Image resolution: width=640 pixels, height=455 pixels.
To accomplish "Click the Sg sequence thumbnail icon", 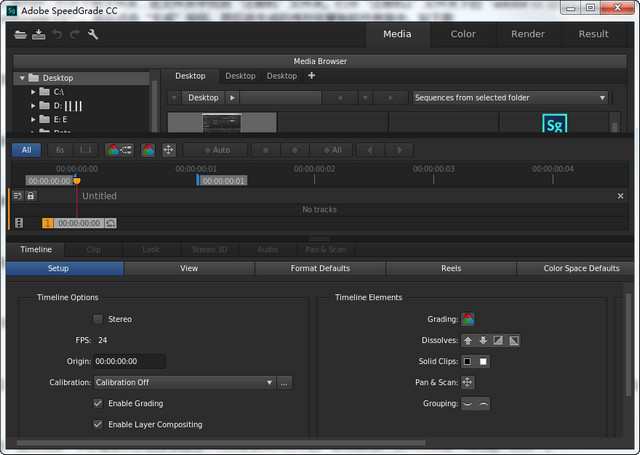I will (554, 124).
